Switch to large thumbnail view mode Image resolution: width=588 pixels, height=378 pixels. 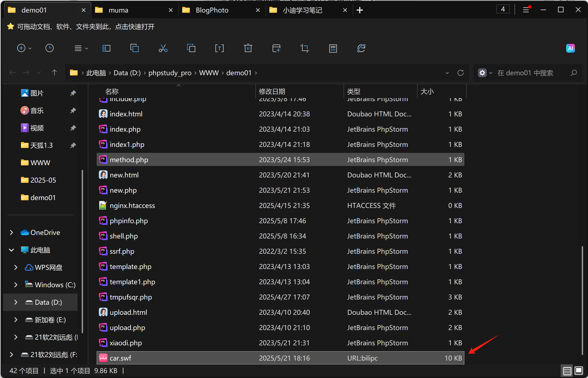(x=579, y=371)
